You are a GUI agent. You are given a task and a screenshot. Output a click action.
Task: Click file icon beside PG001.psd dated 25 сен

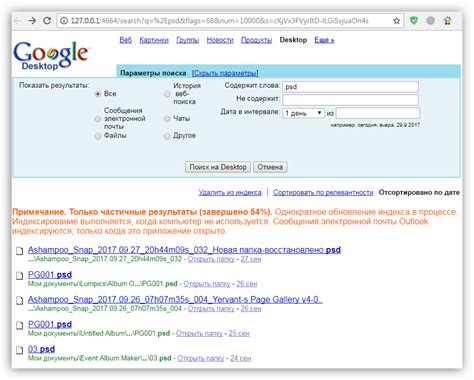point(20,325)
